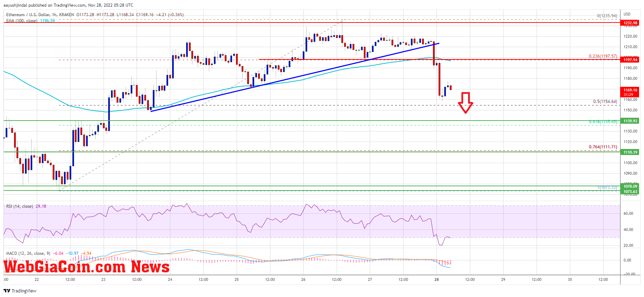The image size is (644, 297).
Task: Click date label 29 on time axis
Action: point(503,279)
